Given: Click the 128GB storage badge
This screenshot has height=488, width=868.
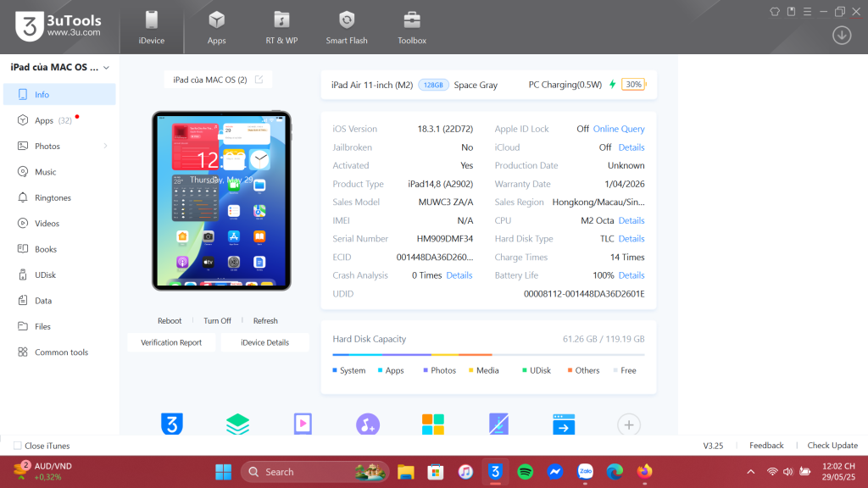Looking at the screenshot, I should 433,85.
